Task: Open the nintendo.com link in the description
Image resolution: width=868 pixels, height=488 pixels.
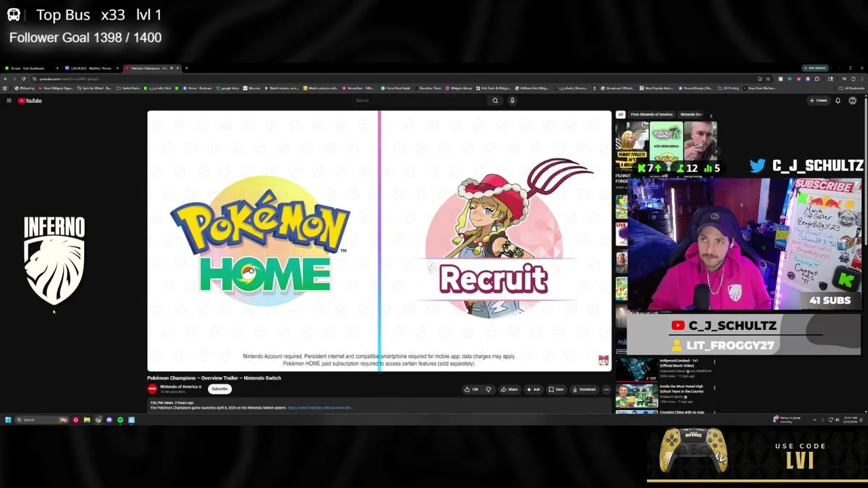Action: pos(319,408)
